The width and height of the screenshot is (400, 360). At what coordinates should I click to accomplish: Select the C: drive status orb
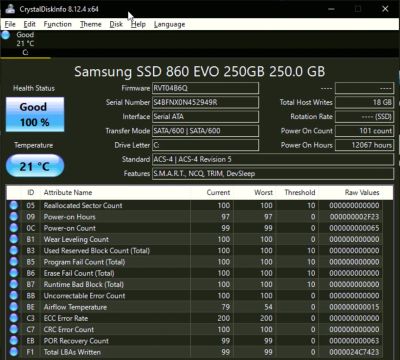(6, 35)
